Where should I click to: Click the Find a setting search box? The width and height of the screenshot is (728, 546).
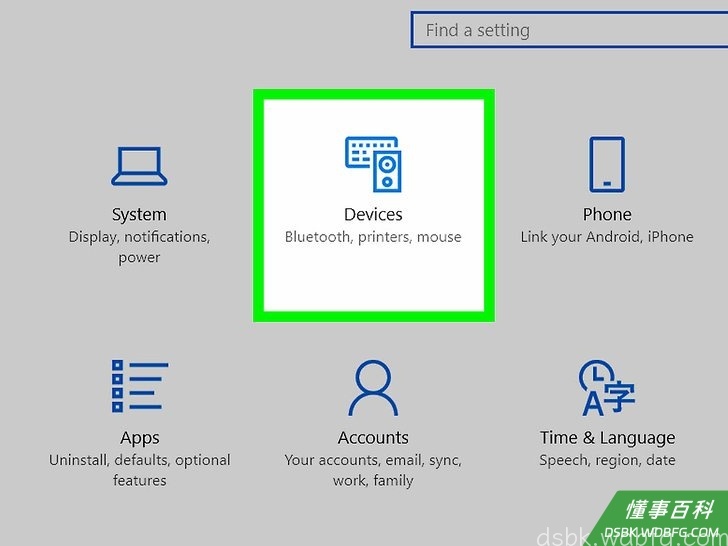569,30
